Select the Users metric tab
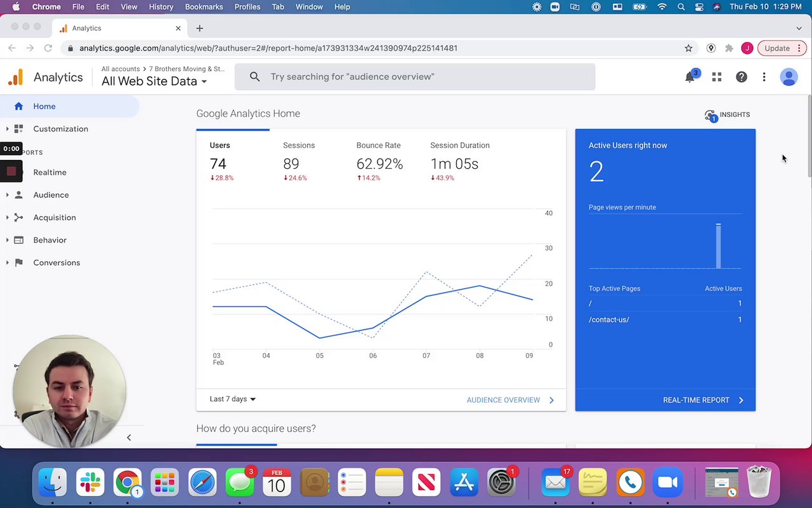Image resolution: width=812 pixels, height=508 pixels. (232, 161)
